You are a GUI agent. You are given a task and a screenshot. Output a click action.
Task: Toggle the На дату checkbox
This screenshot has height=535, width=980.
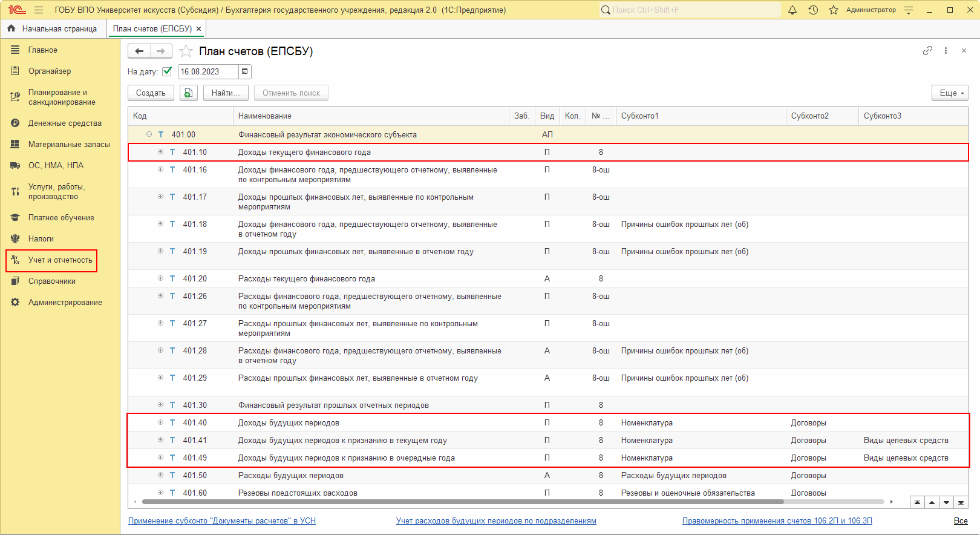pos(168,71)
